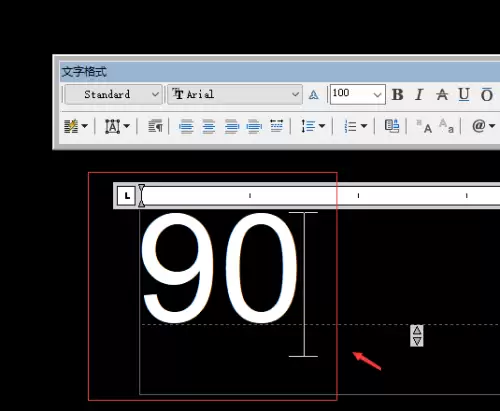Justify the text paragraph

(254, 126)
